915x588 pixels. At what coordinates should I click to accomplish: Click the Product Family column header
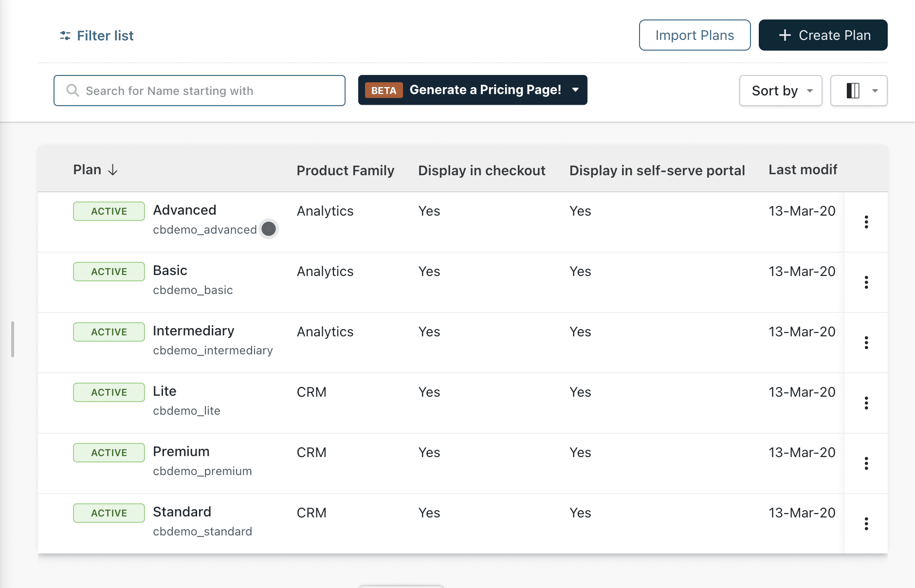click(346, 170)
